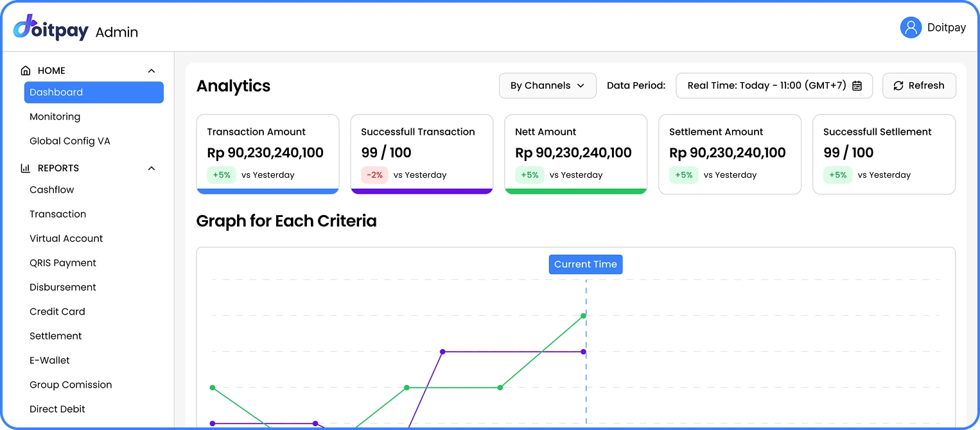Open the Cashflow report

coord(51,190)
